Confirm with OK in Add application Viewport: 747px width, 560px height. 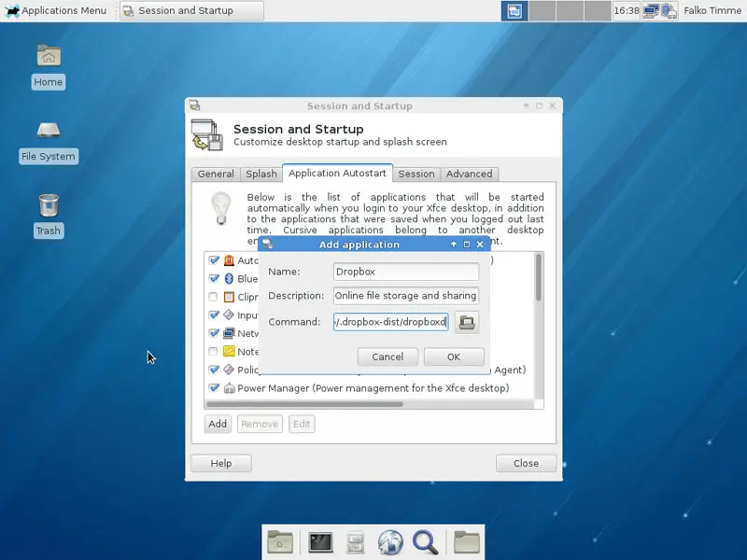point(454,357)
